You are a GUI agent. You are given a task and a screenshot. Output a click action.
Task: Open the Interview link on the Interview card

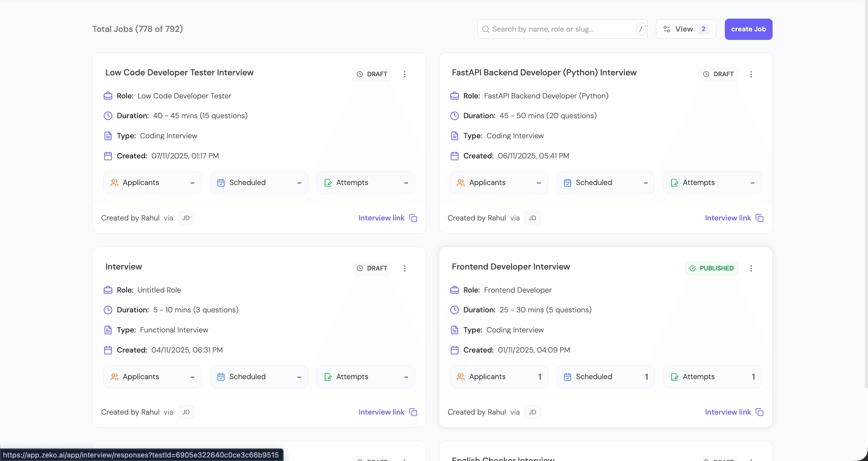click(381, 412)
